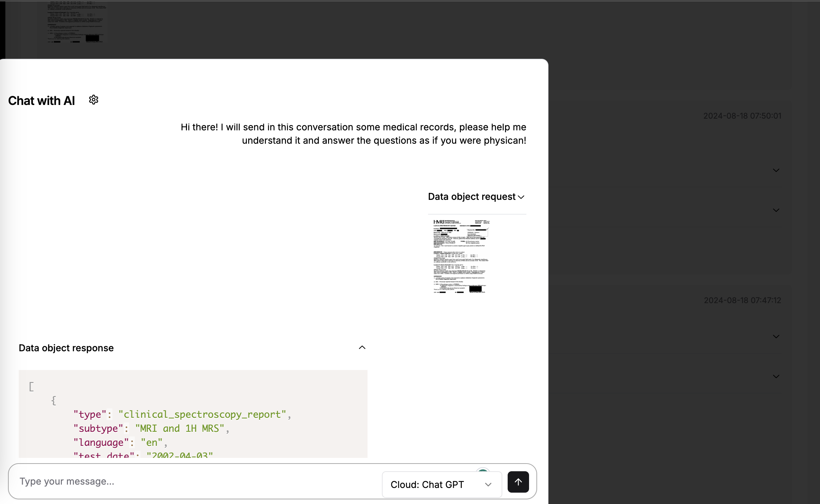The image size is (820, 504).
Task: Click the 'Hi there!' user message text
Action: 353,134
